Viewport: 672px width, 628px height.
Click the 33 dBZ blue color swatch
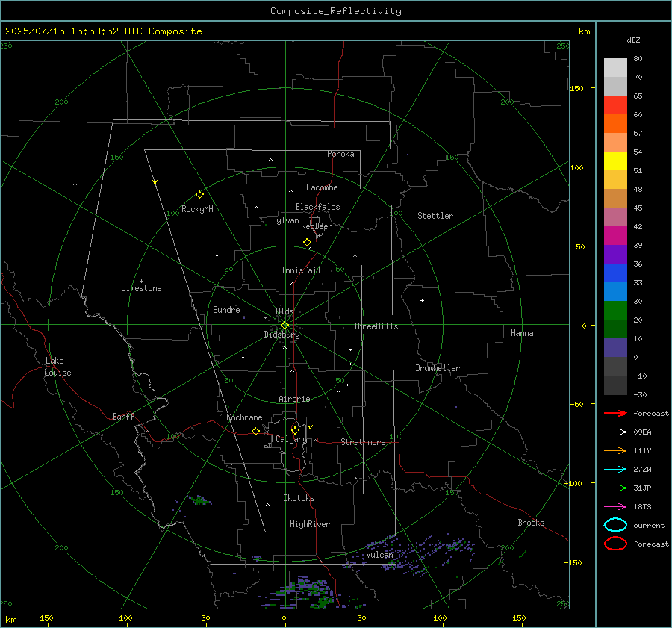tap(615, 291)
